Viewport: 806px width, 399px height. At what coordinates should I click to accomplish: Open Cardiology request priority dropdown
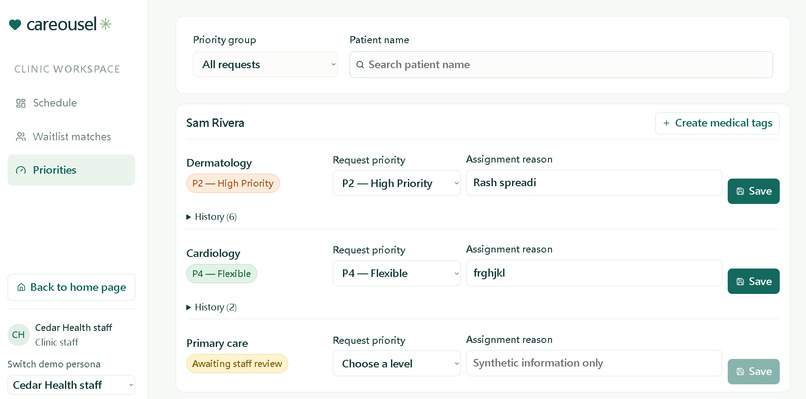coord(396,274)
